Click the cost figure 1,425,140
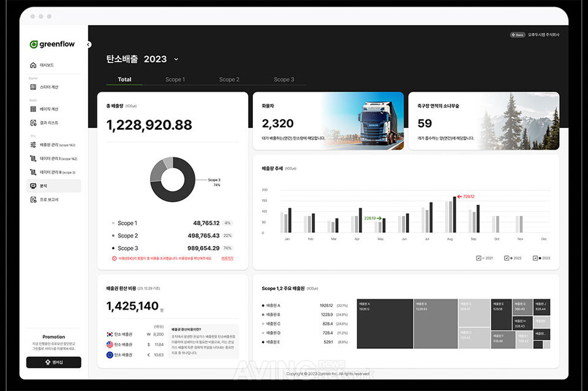Viewport: 588px width, 391px height. 132,307
